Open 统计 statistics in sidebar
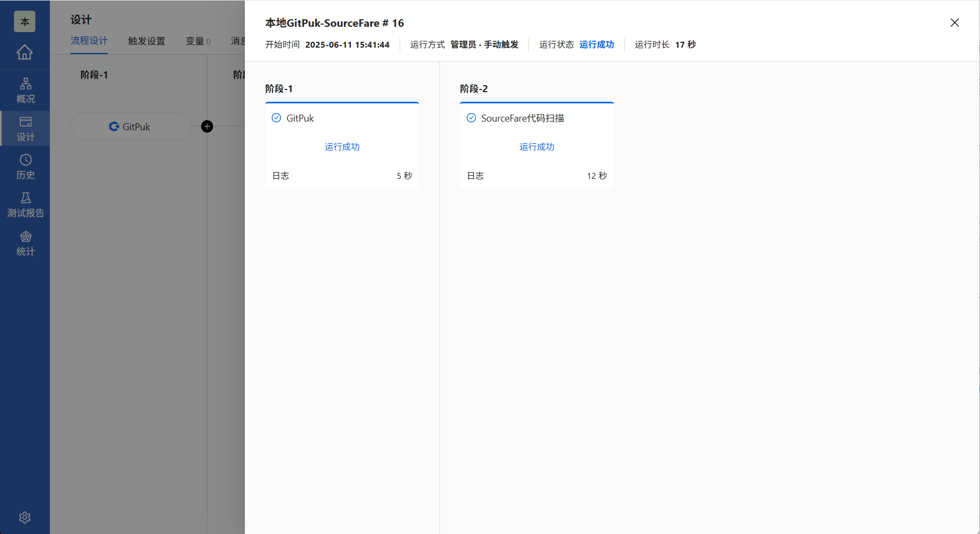980x534 pixels. click(25, 243)
